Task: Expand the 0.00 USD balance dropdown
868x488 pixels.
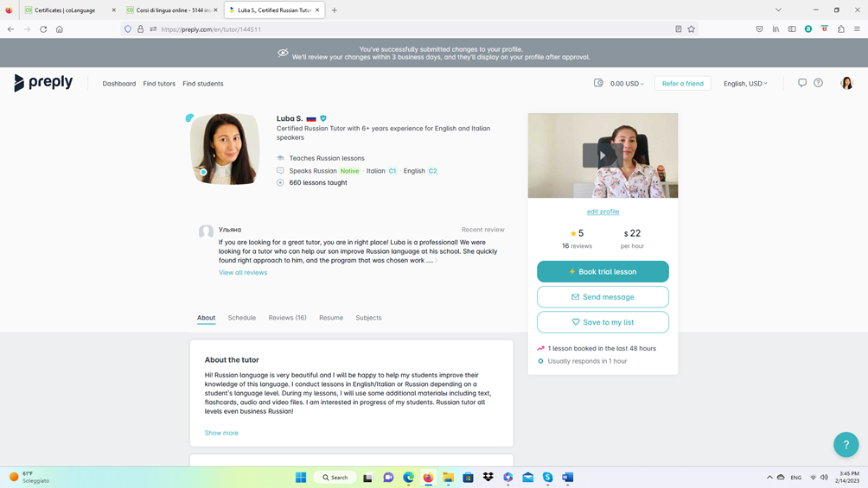Action: [628, 84]
